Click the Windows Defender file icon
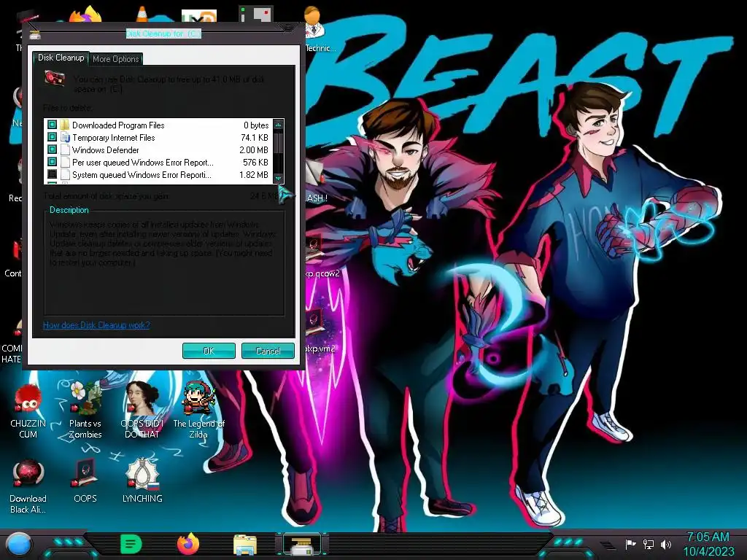The width and height of the screenshot is (747, 560). 65,149
